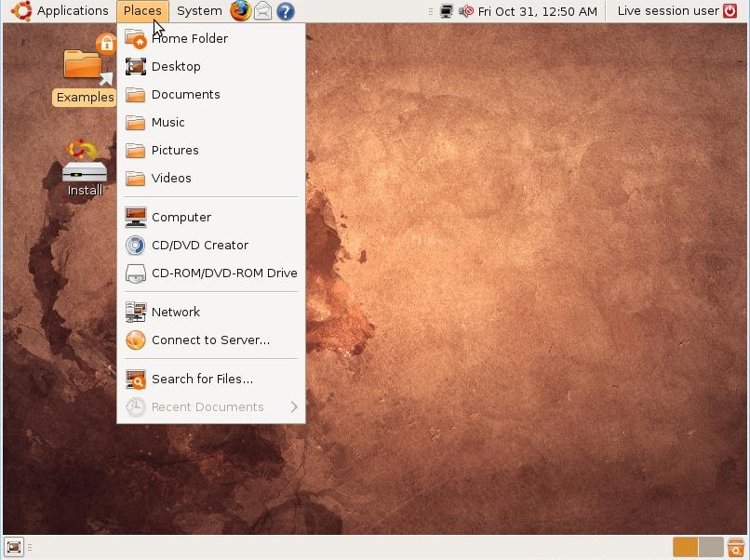Browse Network label from Places menu
The image size is (750, 560).
[x=176, y=312]
